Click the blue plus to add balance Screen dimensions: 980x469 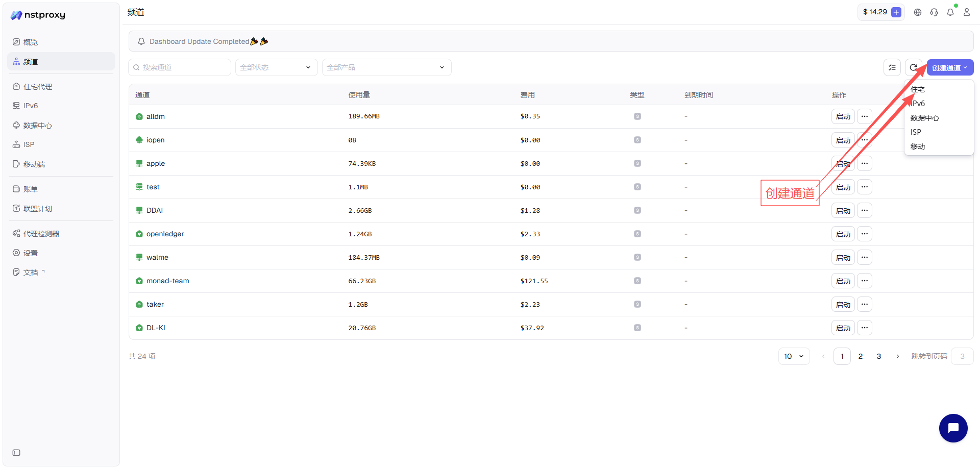tap(896, 12)
